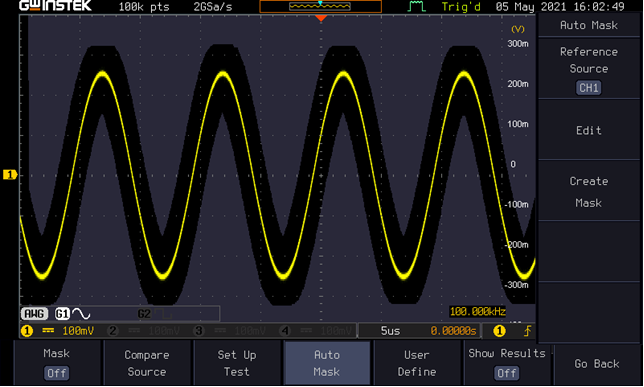
Task: Click the date and time display
Action: 560,7
